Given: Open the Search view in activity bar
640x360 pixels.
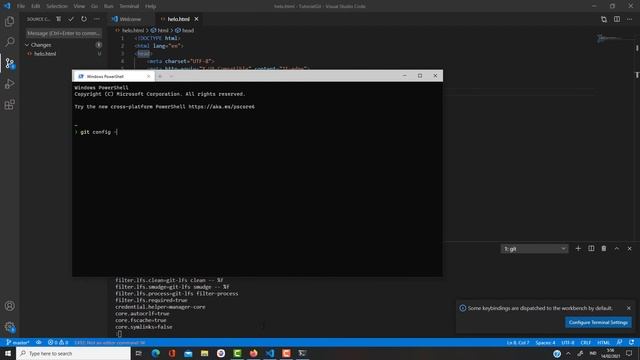Looking at the screenshot, I should point(9,42).
